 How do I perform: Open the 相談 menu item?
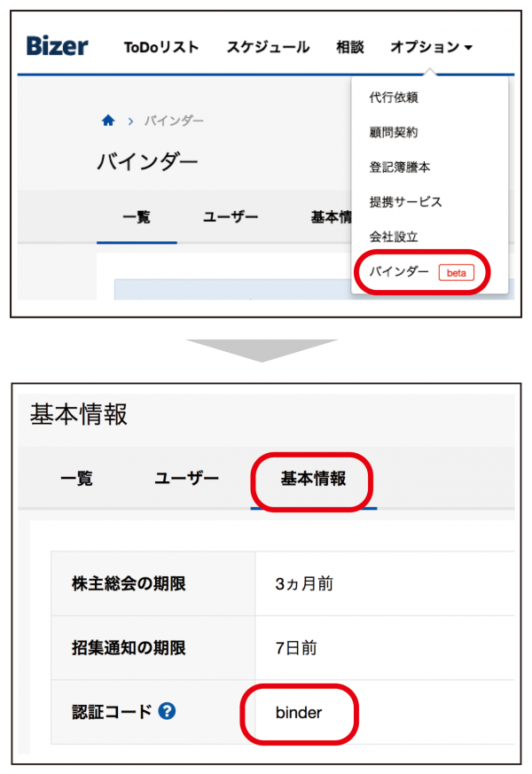click(x=350, y=47)
